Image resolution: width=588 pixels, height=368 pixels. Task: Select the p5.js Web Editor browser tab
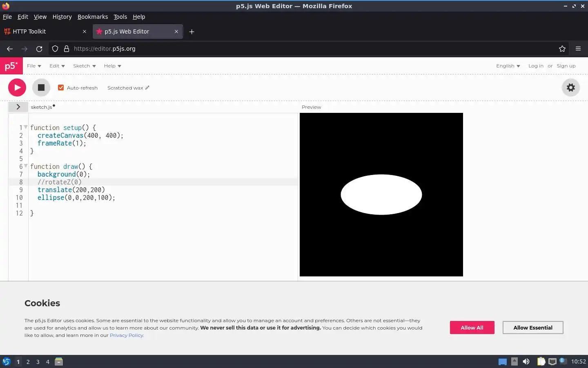pyautogui.click(x=137, y=31)
